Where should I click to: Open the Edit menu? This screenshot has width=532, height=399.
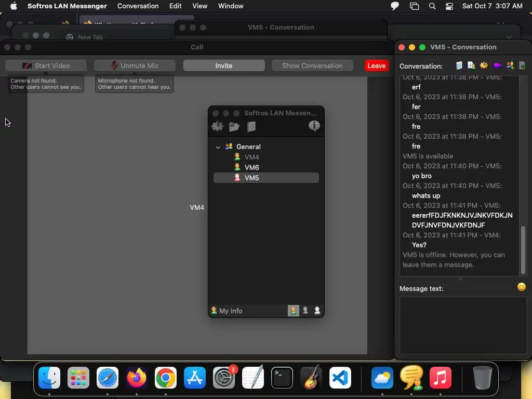click(176, 6)
